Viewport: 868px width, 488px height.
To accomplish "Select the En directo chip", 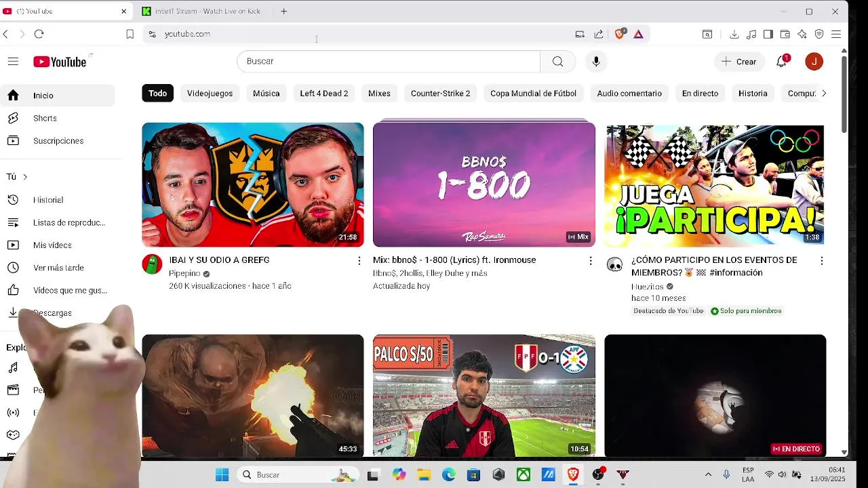I will coord(700,94).
